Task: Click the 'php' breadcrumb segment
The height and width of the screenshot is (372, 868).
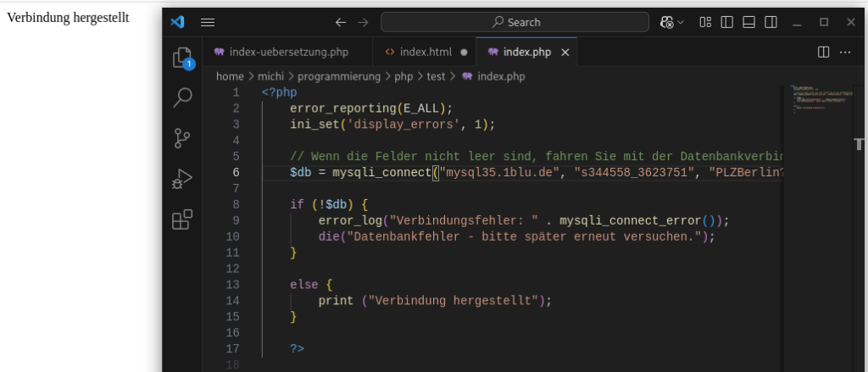Action: pyautogui.click(x=403, y=76)
